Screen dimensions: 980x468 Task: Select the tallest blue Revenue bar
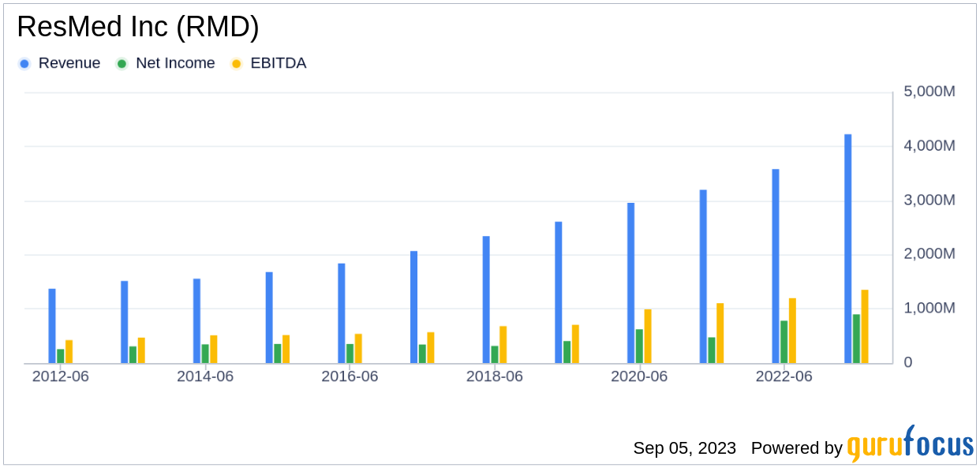point(847,249)
